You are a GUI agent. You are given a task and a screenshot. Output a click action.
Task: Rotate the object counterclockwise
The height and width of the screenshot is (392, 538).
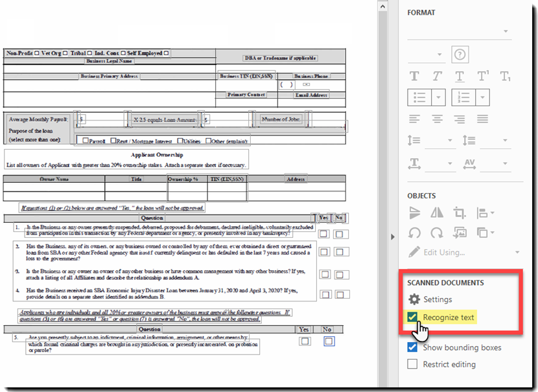click(415, 231)
